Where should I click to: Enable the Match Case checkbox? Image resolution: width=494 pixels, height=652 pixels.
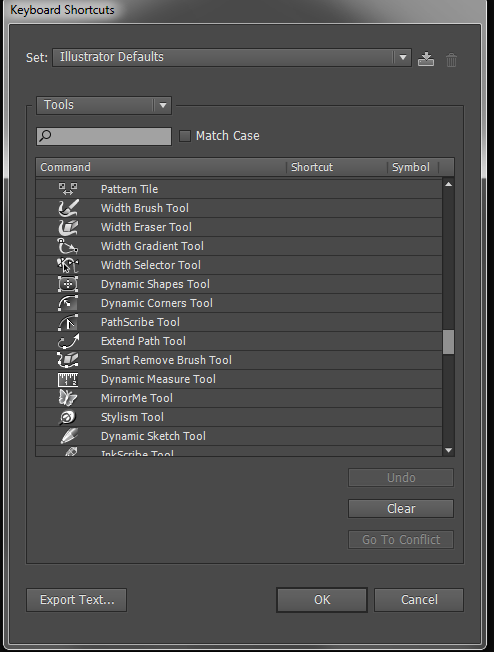click(x=185, y=136)
